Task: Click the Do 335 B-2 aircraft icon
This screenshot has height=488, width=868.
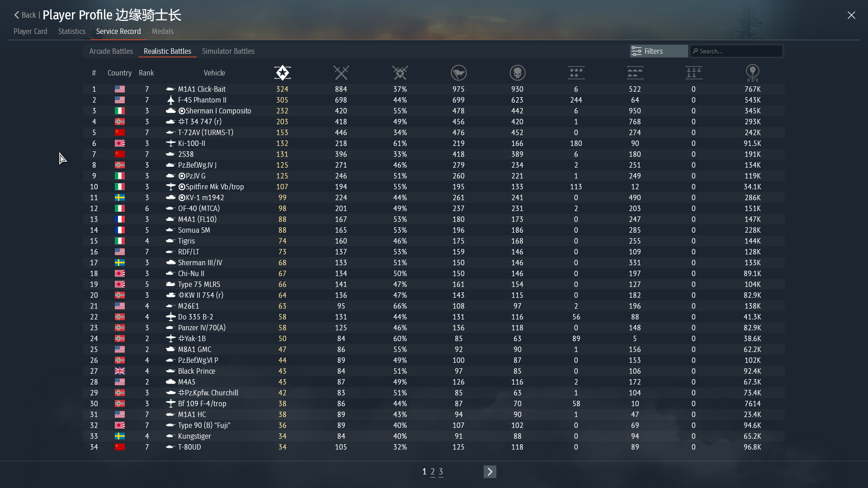Action: point(170,317)
